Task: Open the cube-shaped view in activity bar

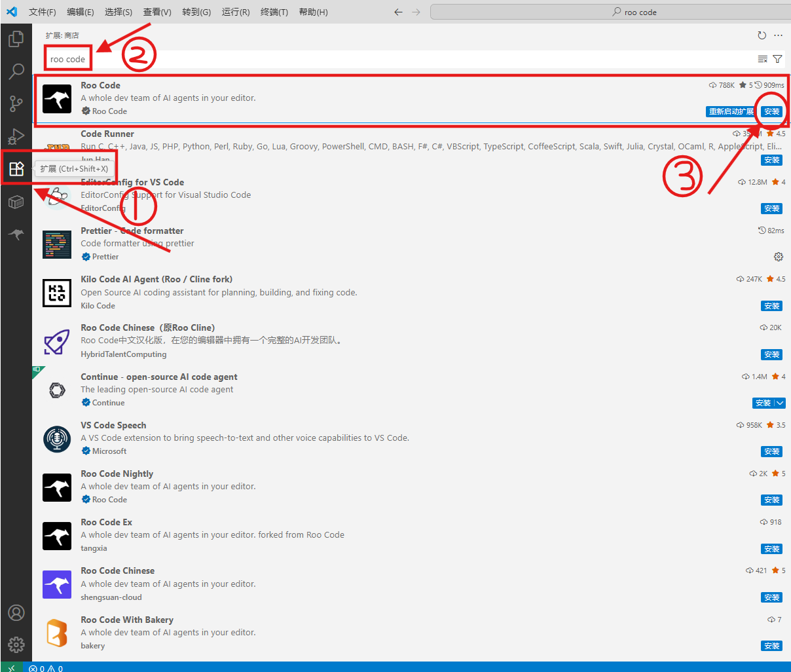Action: tap(16, 202)
